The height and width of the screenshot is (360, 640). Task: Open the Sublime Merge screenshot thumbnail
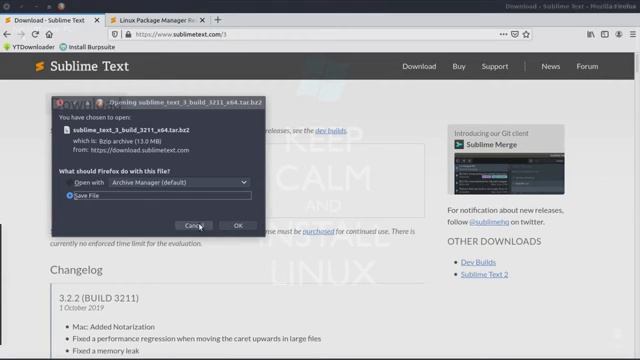[509, 173]
